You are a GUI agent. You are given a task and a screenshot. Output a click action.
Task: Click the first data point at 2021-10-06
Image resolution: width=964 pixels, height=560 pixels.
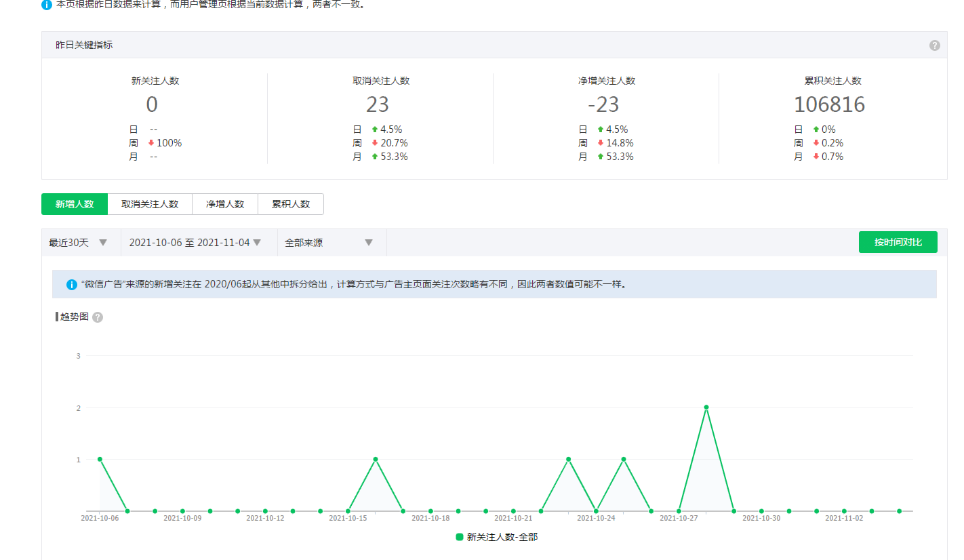[100, 459]
